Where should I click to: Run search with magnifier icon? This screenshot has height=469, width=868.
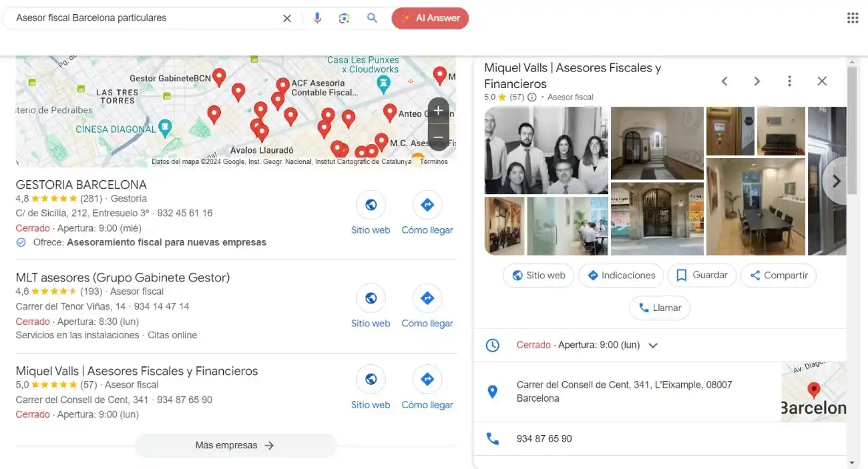coord(373,18)
